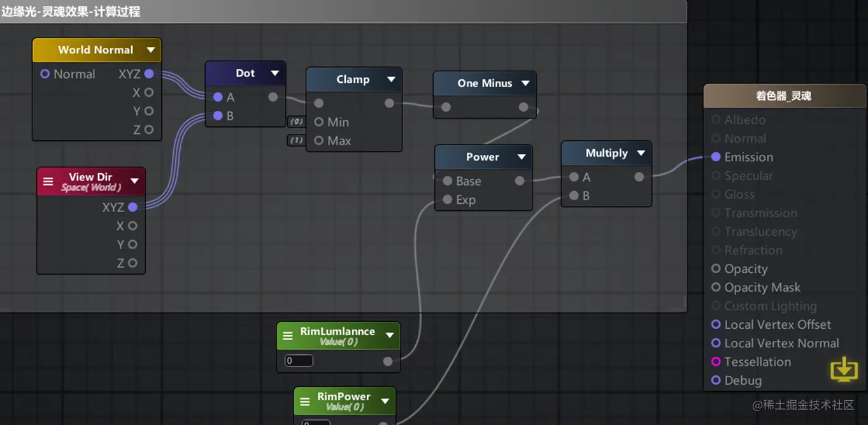
Task: Click the greyed Specular port label
Action: pyautogui.click(x=748, y=175)
